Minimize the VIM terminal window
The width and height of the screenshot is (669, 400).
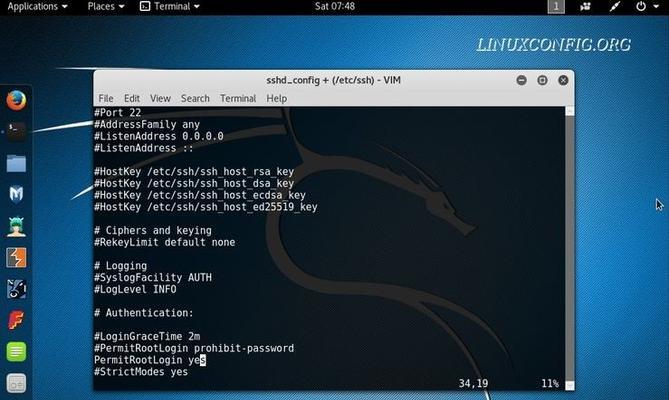pos(521,80)
